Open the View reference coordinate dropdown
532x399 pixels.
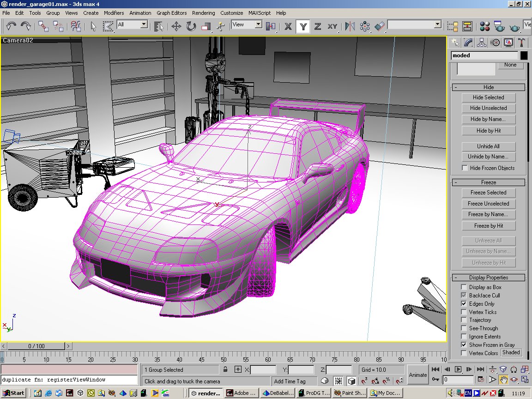click(x=258, y=24)
